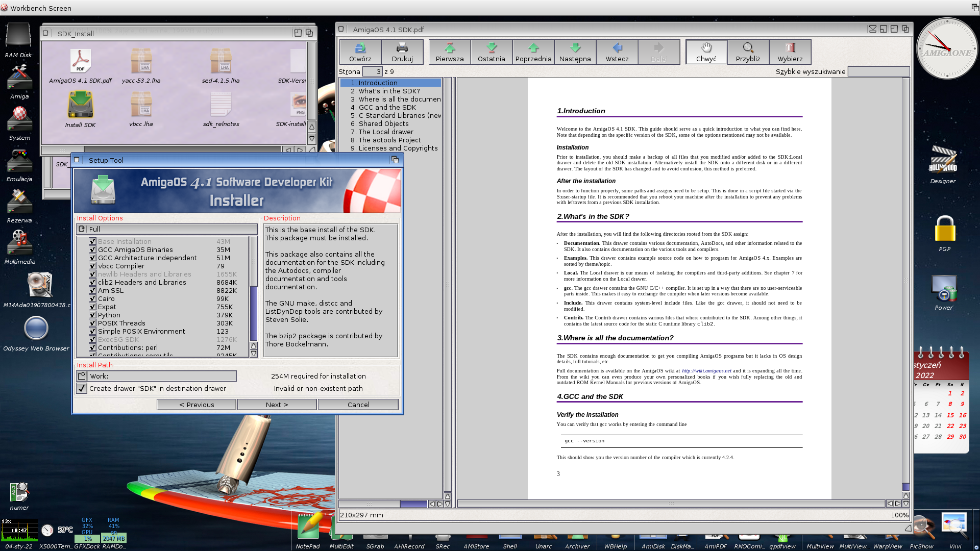The image size is (980, 551).
Task: Toggle POSIX Threads checkbox
Action: 92,323
